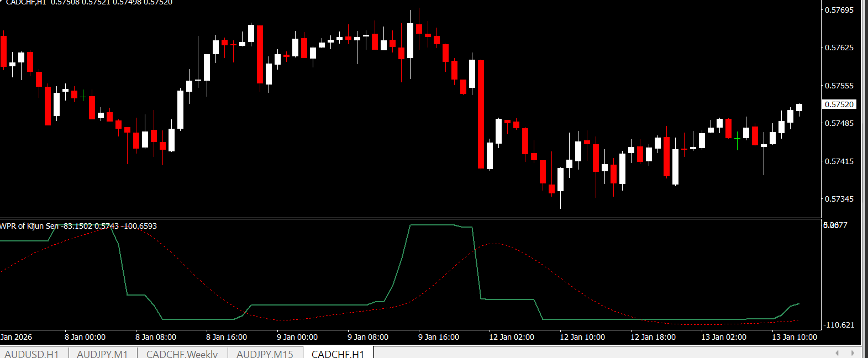Click the 0.57345 price scale label

(839, 199)
